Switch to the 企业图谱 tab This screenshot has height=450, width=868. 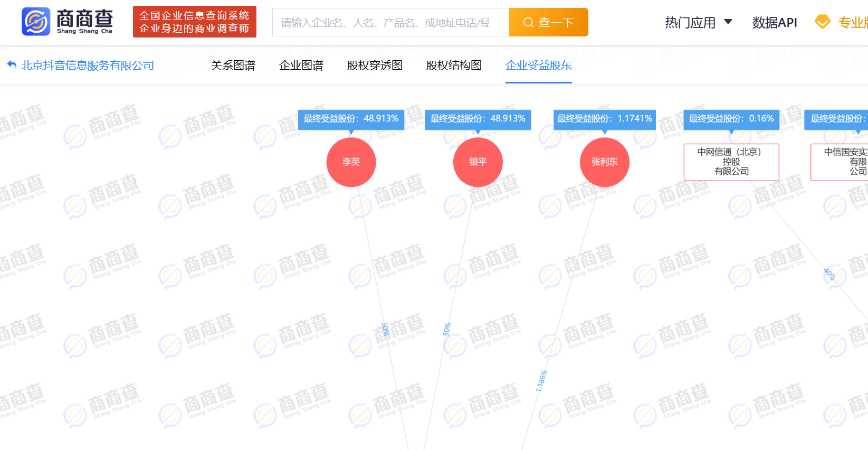pyautogui.click(x=301, y=65)
